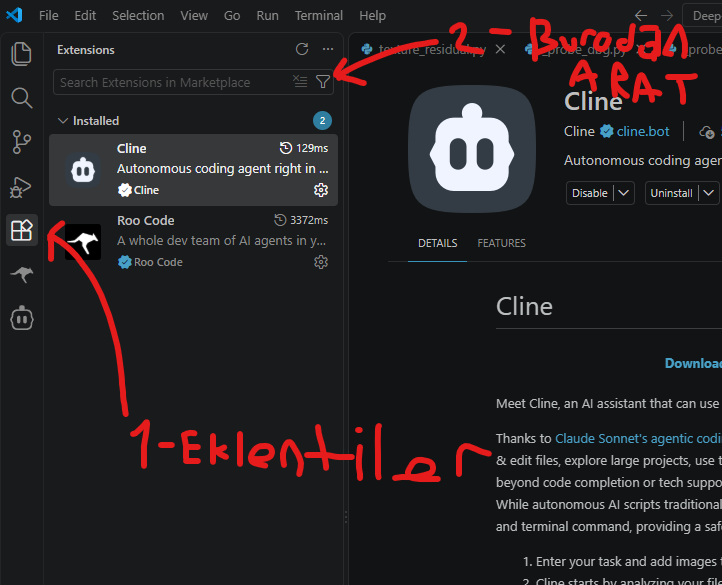Click the Roo Code publisher name

click(158, 262)
